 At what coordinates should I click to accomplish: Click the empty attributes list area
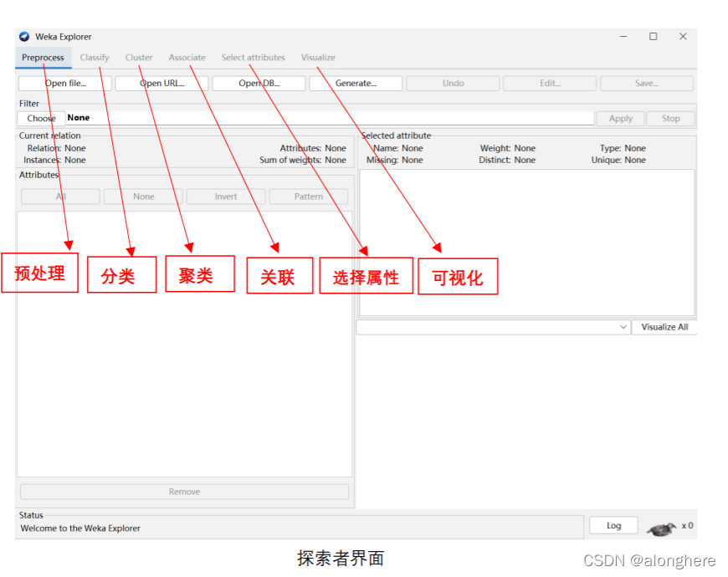184,345
